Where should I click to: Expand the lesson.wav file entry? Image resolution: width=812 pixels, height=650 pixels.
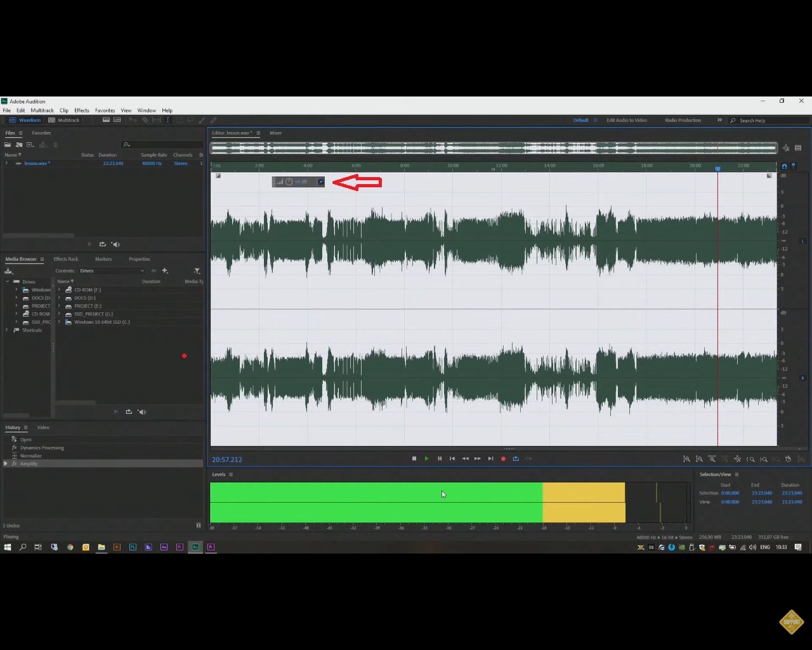tap(6, 163)
